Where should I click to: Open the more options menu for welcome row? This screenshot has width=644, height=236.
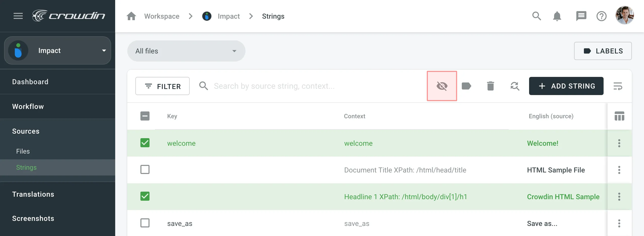point(619,143)
